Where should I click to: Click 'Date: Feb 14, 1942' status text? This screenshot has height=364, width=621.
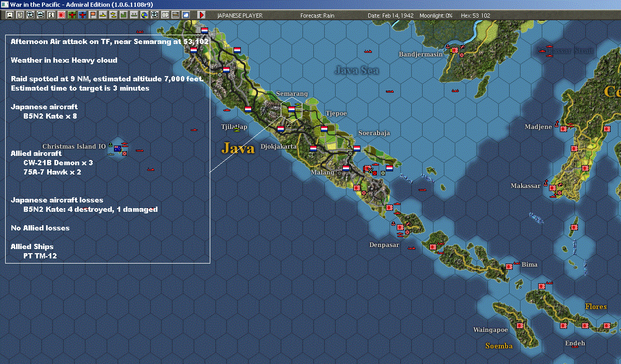(x=391, y=16)
